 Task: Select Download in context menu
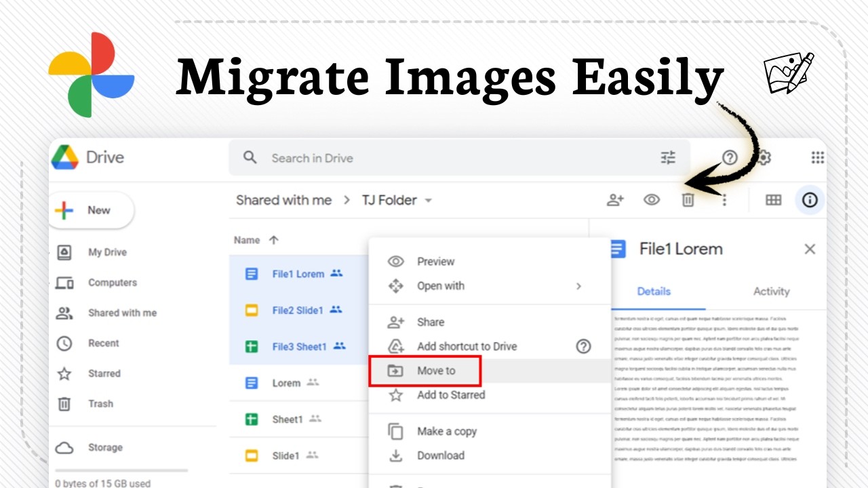click(490, 455)
